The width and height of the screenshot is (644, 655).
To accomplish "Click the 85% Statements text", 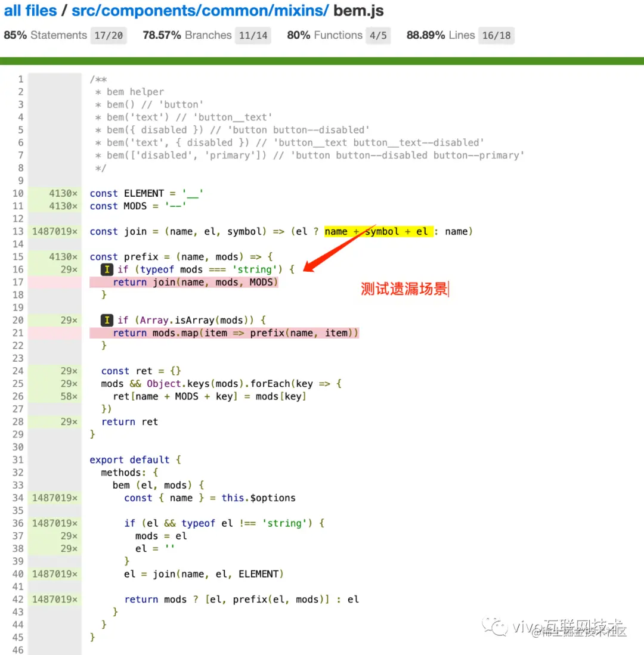I will tap(45, 35).
